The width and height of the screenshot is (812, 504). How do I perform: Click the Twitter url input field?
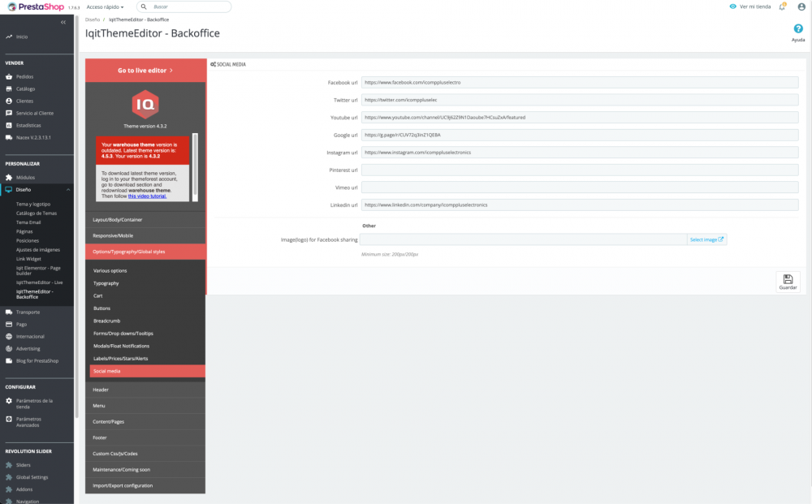pos(580,100)
